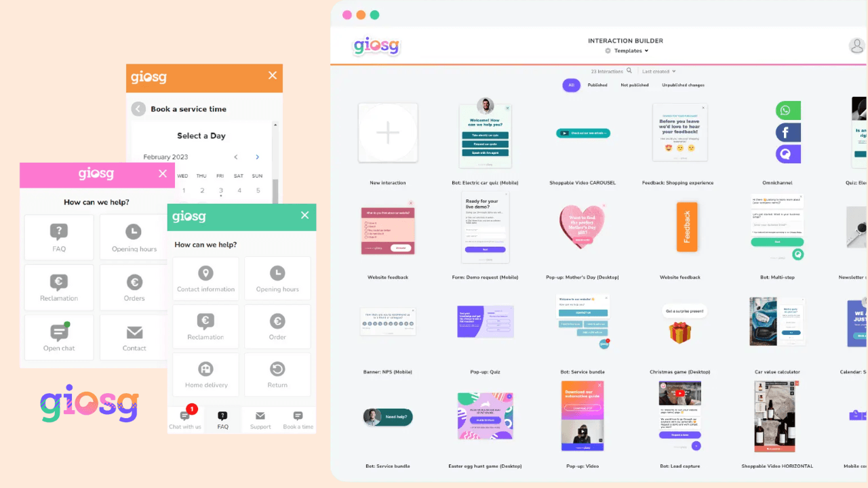Go back using the arrow beside Book a service time

click(x=138, y=109)
